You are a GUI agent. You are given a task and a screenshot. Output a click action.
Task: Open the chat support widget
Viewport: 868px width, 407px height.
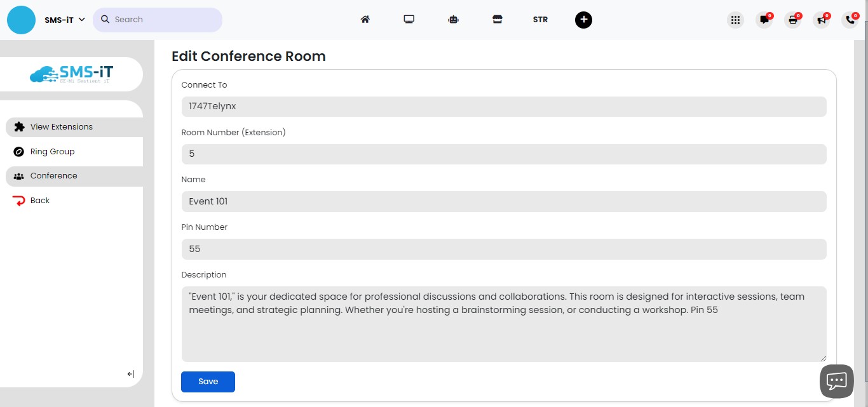[836, 380]
